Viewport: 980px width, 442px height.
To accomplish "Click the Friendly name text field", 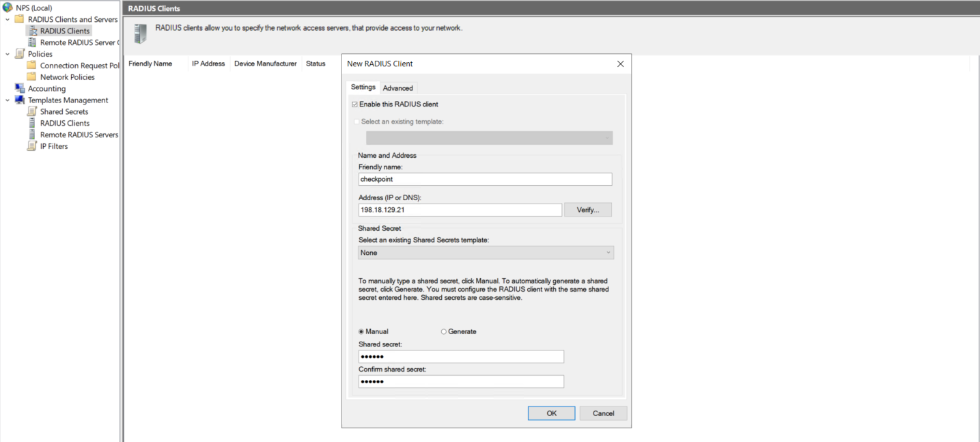I will coord(485,179).
